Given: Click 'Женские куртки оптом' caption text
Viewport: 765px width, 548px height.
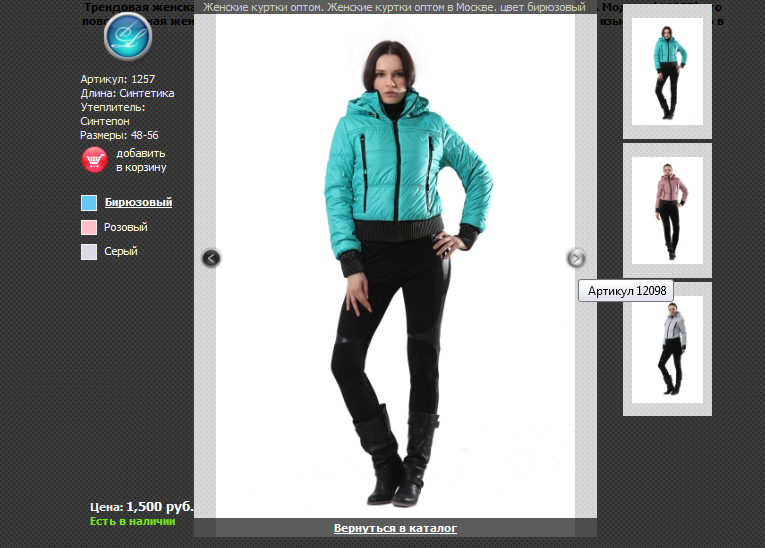Looking at the screenshot, I should click(x=394, y=7).
